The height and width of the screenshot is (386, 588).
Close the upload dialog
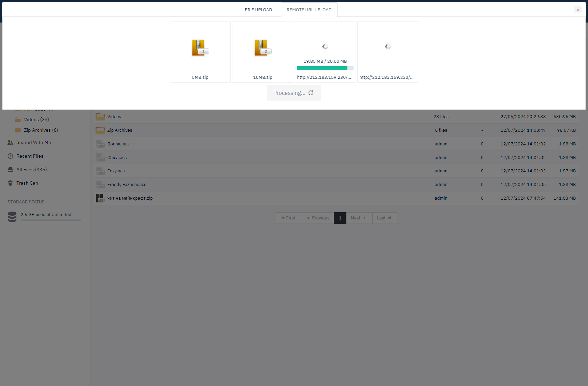[x=578, y=10]
